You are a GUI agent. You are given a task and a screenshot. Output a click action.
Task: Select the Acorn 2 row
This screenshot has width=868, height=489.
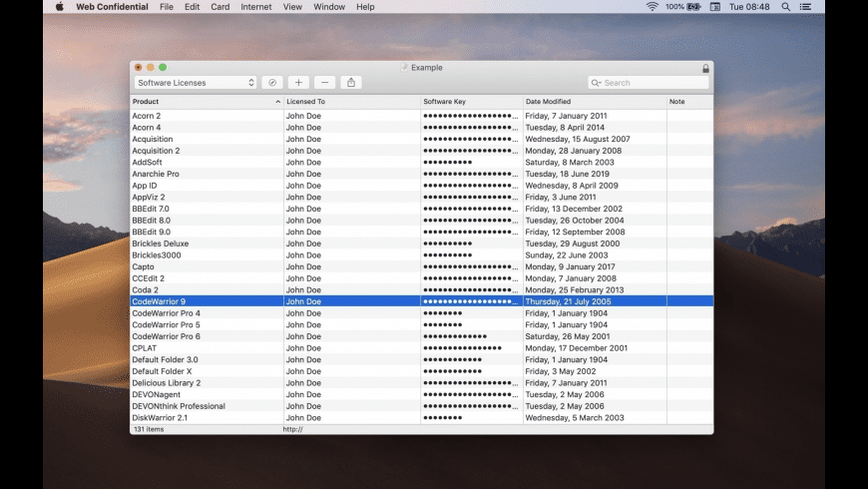click(422, 116)
